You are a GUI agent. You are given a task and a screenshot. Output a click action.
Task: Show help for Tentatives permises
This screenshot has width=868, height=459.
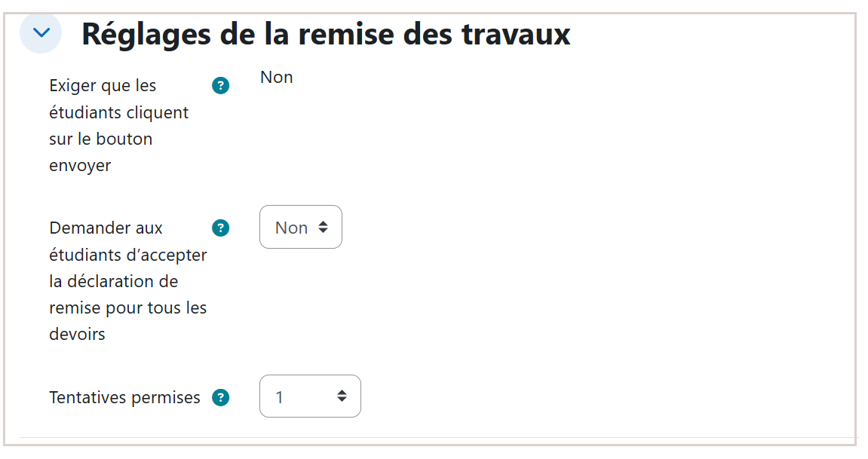(x=220, y=398)
